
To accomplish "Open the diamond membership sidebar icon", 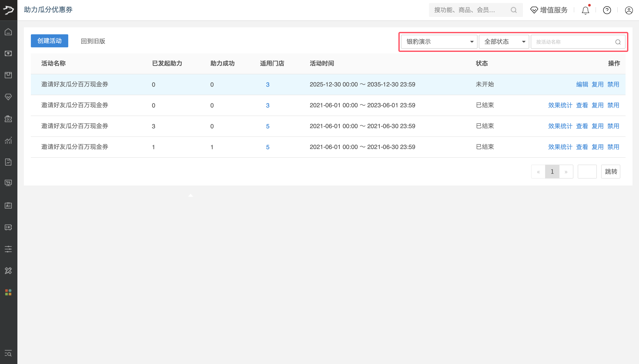I will pos(8,97).
